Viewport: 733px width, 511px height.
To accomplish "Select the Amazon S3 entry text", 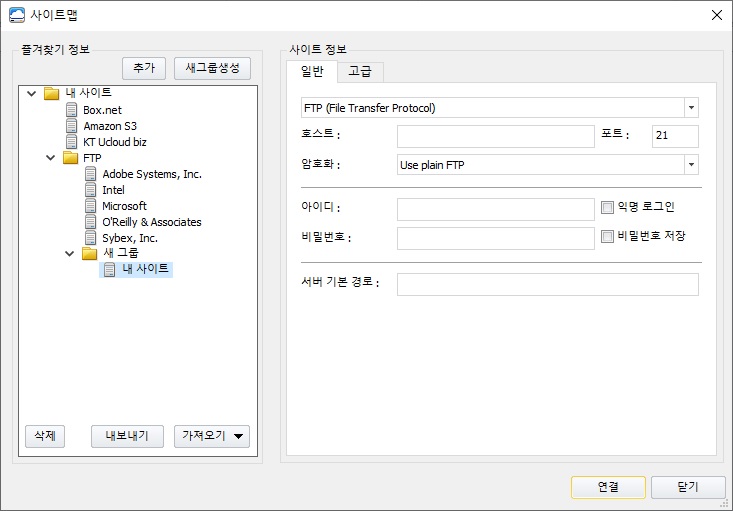I will pyautogui.click(x=110, y=126).
